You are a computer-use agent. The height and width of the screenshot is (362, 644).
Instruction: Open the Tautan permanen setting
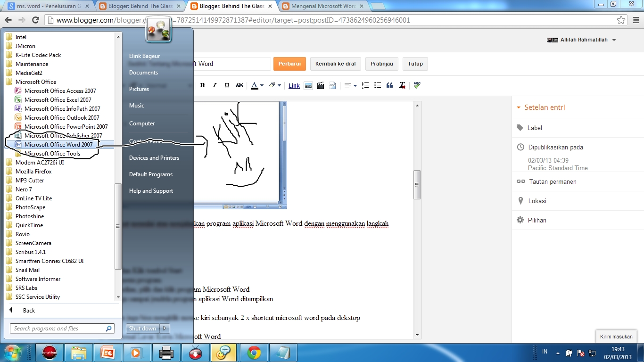(553, 182)
